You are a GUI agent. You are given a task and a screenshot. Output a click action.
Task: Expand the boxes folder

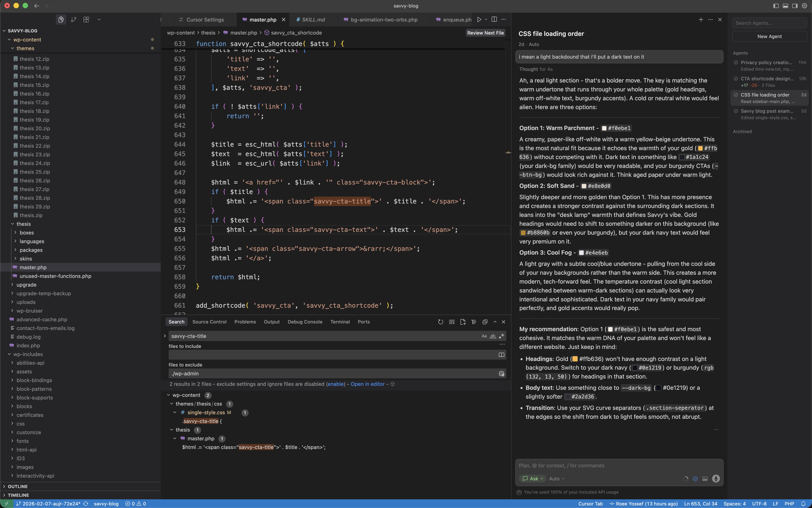point(26,232)
